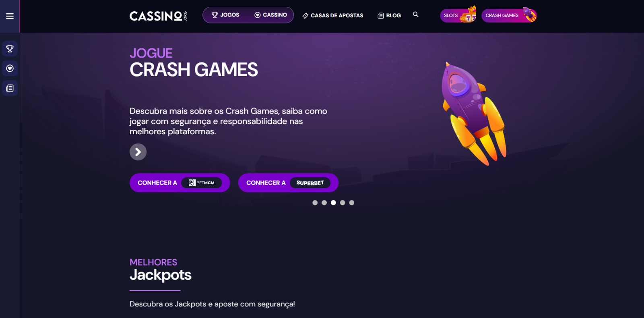Open the blog page icon in sidebar

pos(10,88)
